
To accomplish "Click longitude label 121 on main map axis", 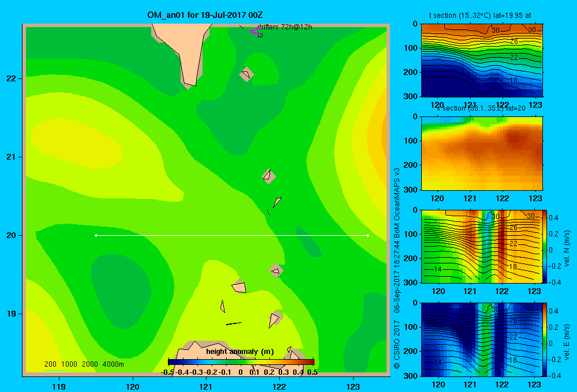I will [x=206, y=386].
